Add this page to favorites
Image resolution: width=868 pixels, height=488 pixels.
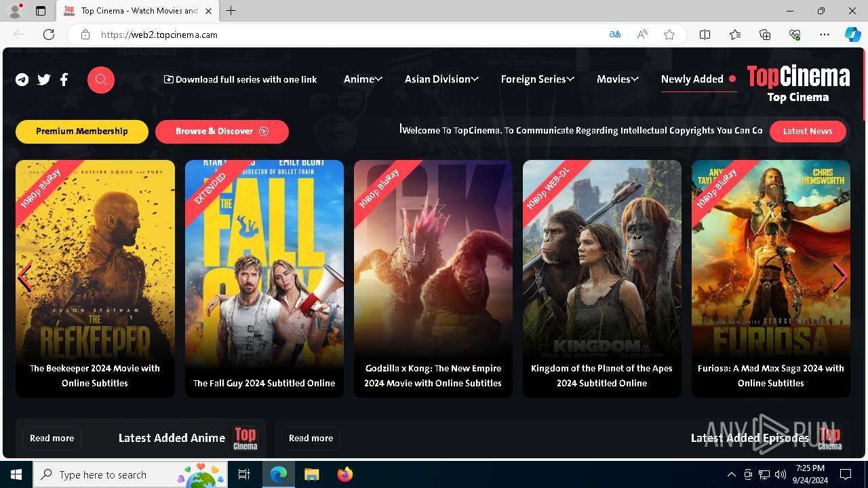pyautogui.click(x=669, y=35)
